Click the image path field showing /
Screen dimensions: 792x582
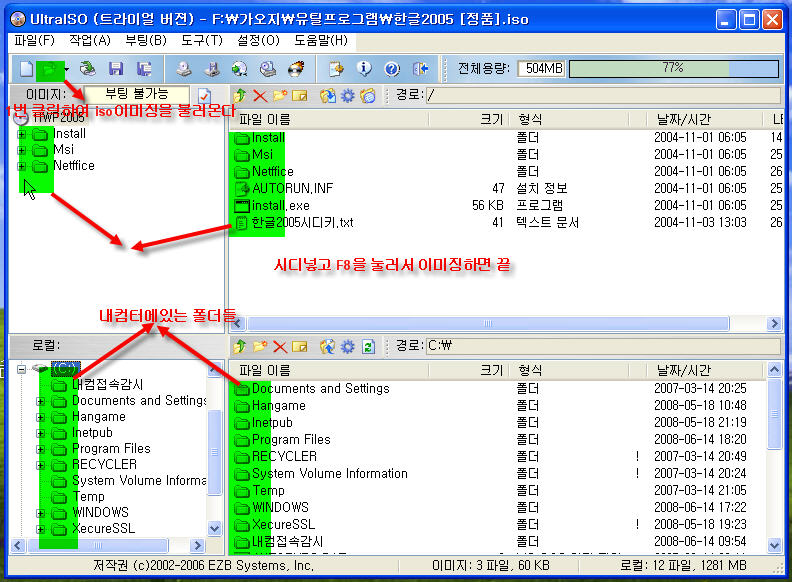point(603,95)
